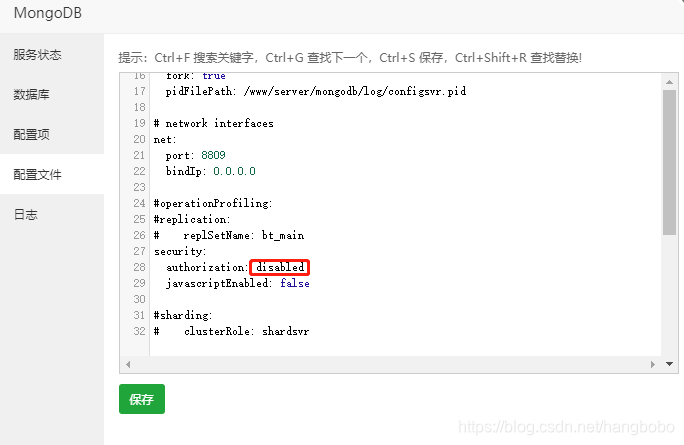Image resolution: width=684 pixels, height=445 pixels.
Task: Click the '# network interfaces' comment line
Action: click(213, 123)
